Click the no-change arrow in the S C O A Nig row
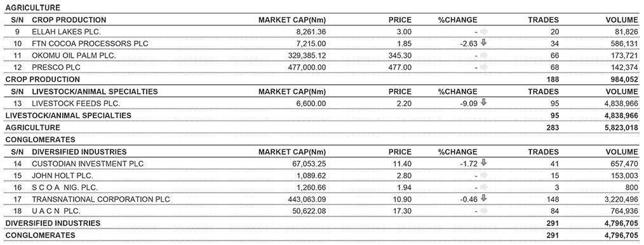Image resolution: width=644 pixels, height=245 pixels. 483,187
